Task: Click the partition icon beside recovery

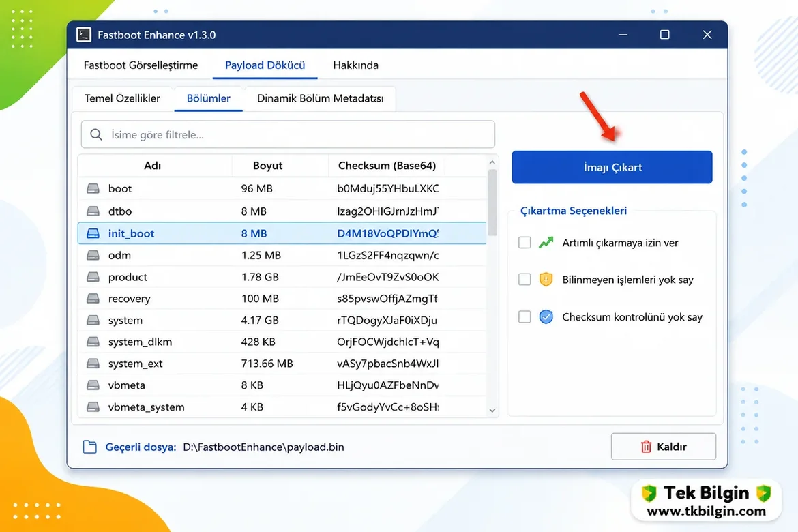Action: [93, 298]
